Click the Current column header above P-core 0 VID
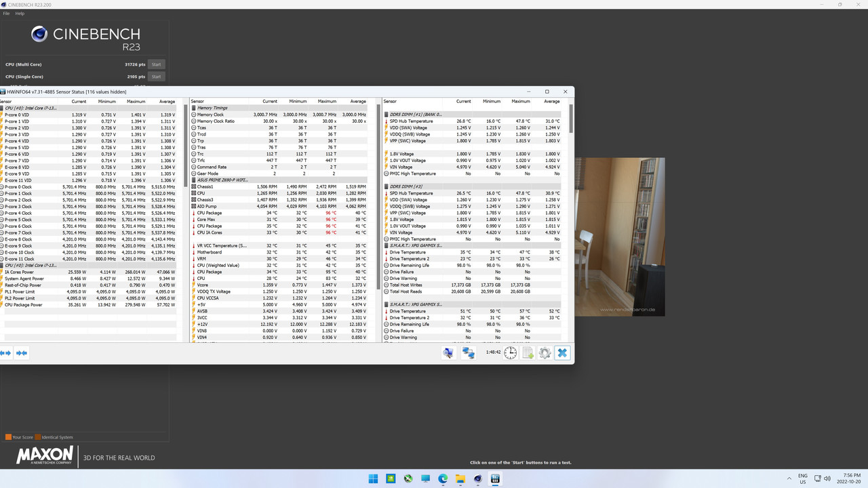The width and height of the screenshot is (868, 488). (x=79, y=102)
